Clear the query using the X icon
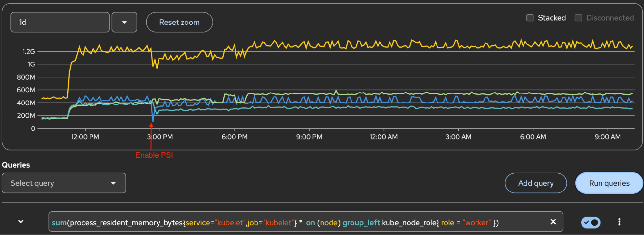The height and width of the screenshot is (235, 644). pos(553,222)
